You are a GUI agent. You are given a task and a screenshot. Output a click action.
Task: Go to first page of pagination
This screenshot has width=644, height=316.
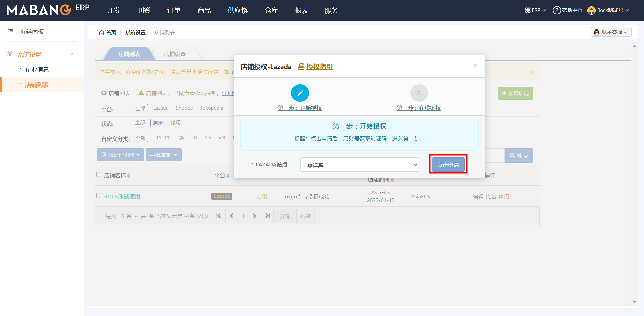click(x=219, y=216)
